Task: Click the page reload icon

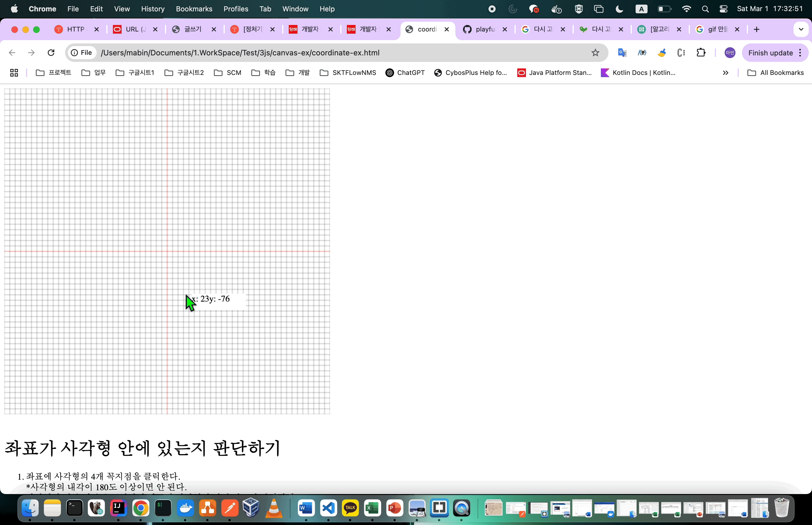Action: coord(51,52)
